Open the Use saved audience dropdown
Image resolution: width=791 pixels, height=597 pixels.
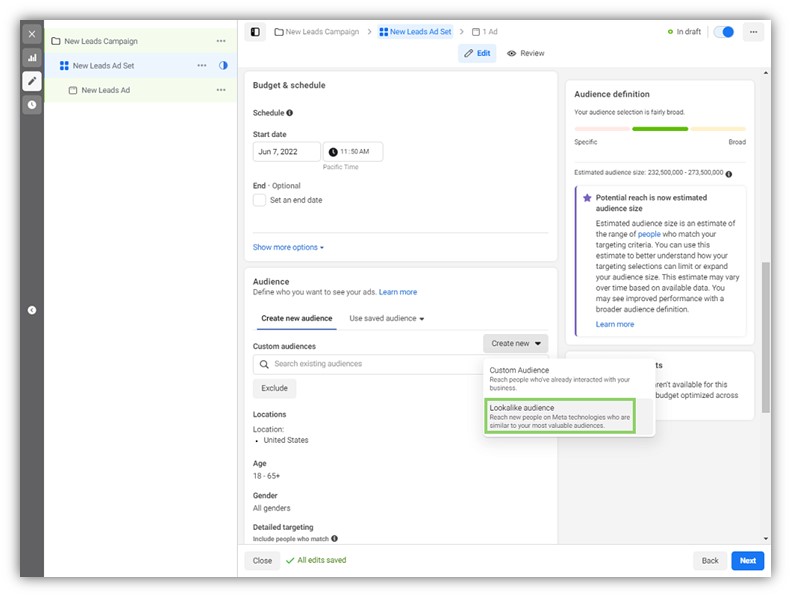click(x=386, y=319)
